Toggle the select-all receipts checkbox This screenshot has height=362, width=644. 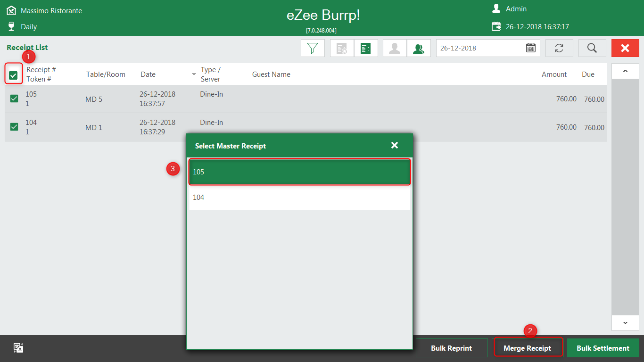pyautogui.click(x=14, y=75)
